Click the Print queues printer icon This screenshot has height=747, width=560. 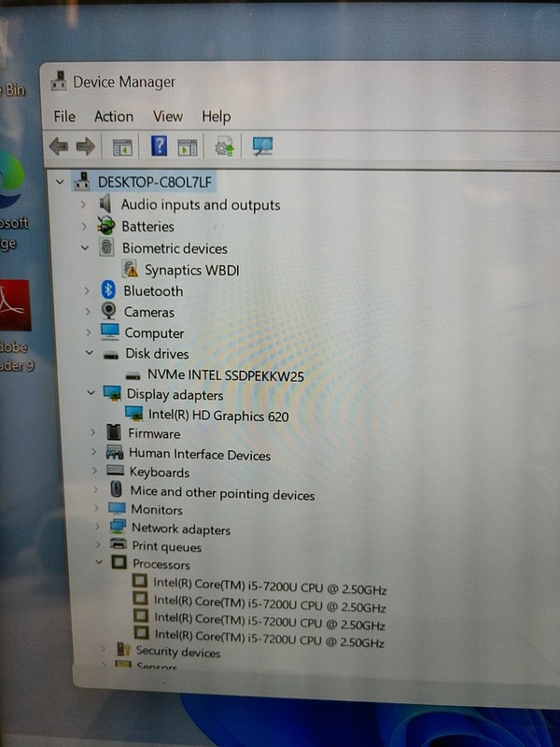119,543
